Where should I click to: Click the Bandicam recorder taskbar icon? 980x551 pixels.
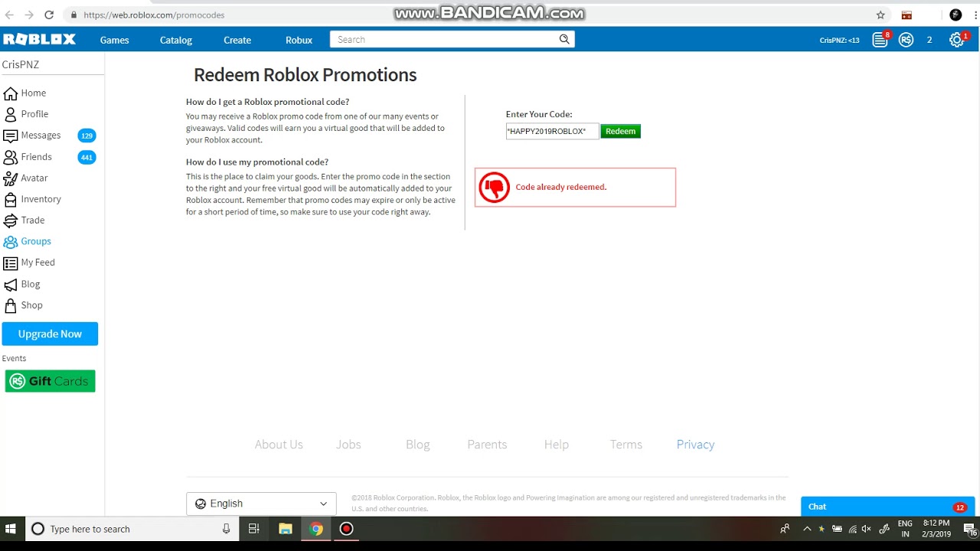click(346, 529)
